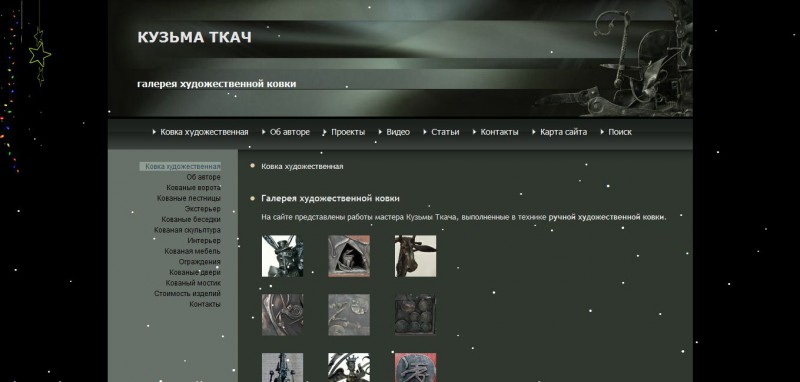
Task: Open Карта сайта page
Action: point(563,132)
